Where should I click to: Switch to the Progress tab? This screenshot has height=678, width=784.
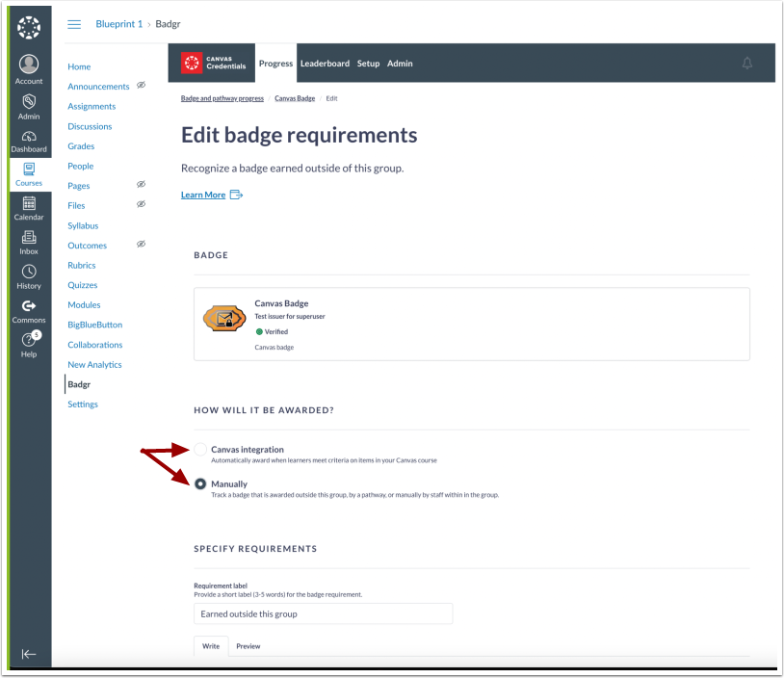pos(276,63)
